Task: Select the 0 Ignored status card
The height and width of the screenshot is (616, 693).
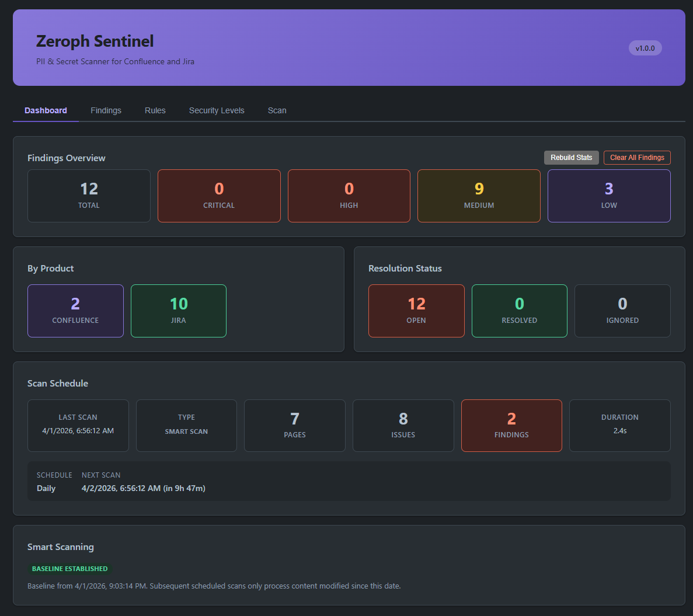Action: 622,311
